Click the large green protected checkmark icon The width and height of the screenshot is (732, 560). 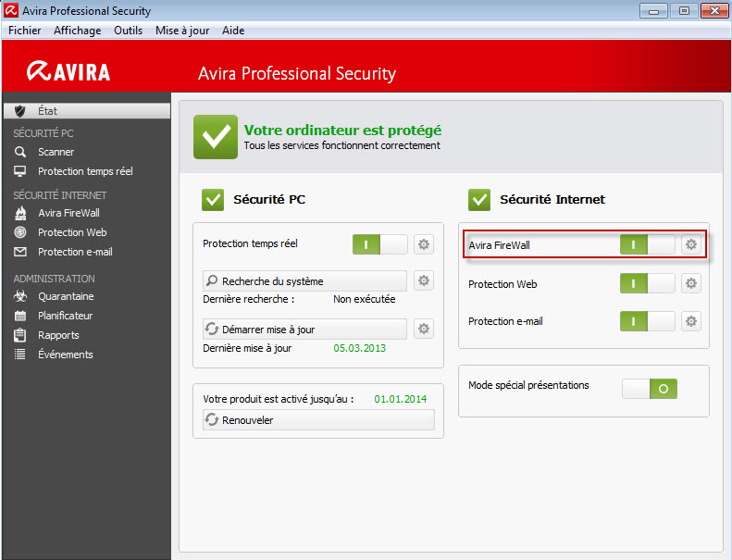point(216,137)
